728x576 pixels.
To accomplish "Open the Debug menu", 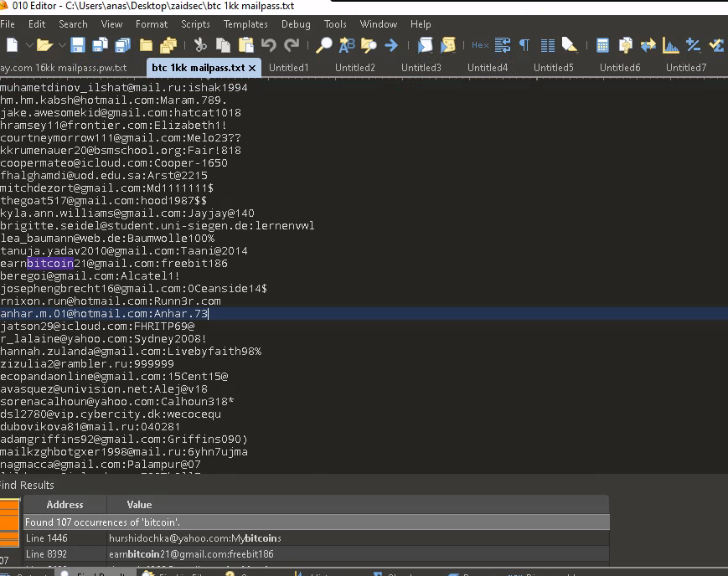I will pyautogui.click(x=296, y=24).
